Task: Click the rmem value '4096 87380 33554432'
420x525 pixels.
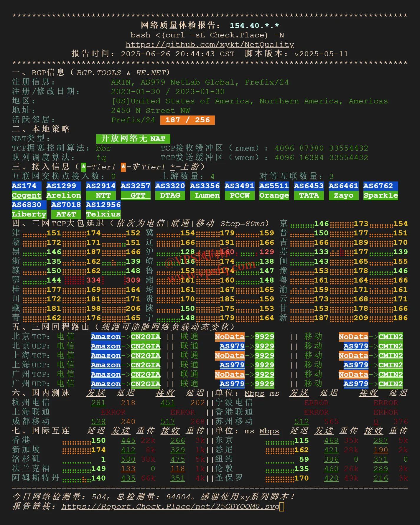Action: pos(321,148)
